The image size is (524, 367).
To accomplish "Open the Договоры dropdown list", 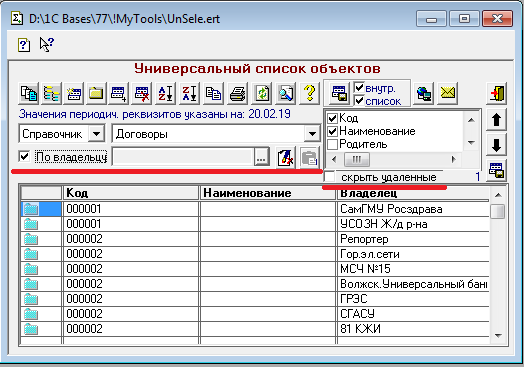I will 312,134.
